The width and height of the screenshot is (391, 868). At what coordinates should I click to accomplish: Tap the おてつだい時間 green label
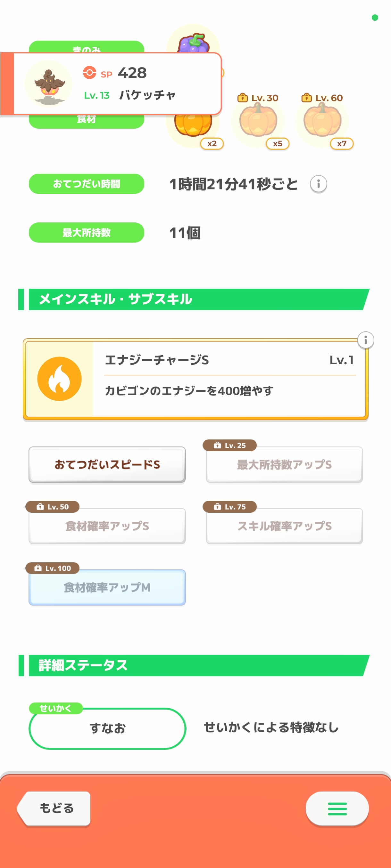(x=86, y=184)
